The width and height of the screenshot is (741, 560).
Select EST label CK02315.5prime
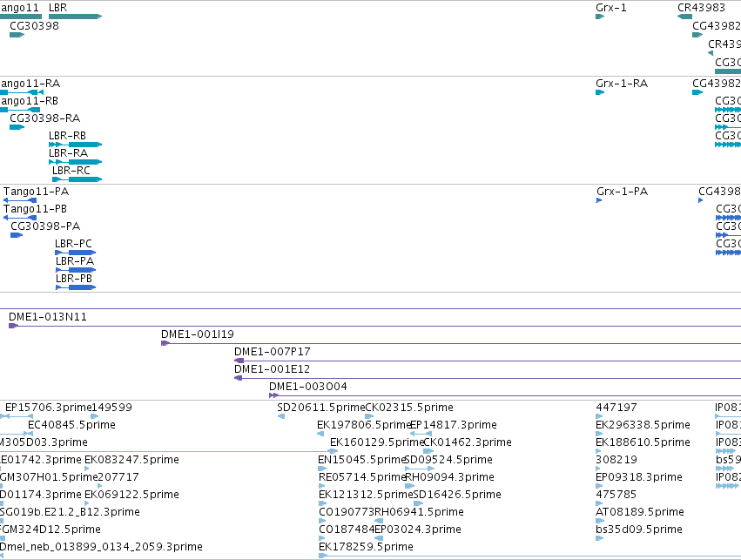click(x=410, y=408)
